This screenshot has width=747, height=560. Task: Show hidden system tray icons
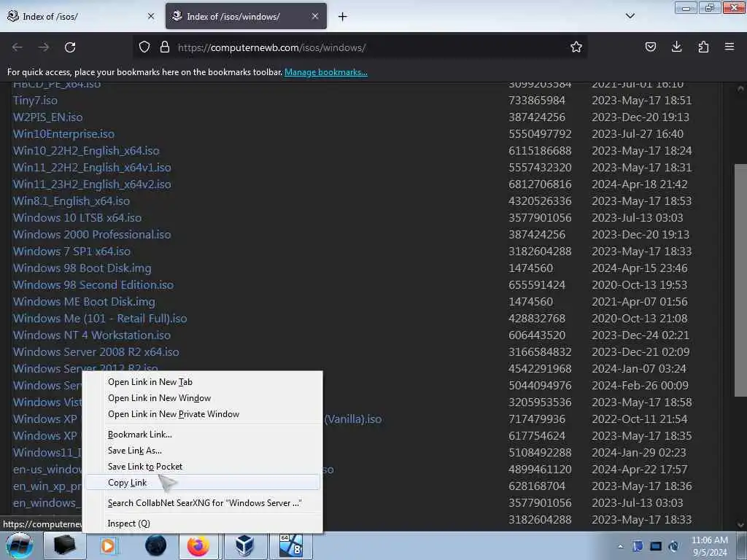point(620,546)
